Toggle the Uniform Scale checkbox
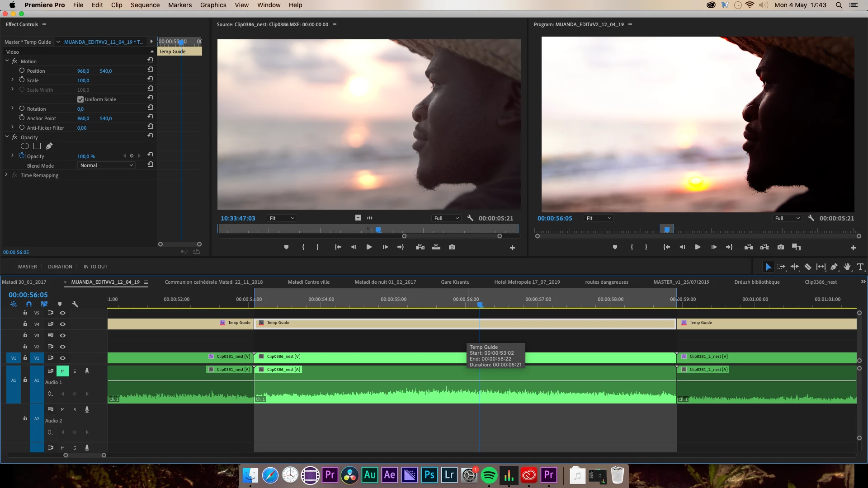 coord(80,99)
